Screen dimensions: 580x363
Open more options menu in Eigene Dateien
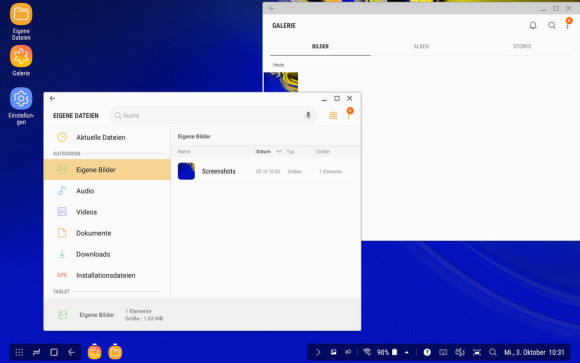[348, 115]
